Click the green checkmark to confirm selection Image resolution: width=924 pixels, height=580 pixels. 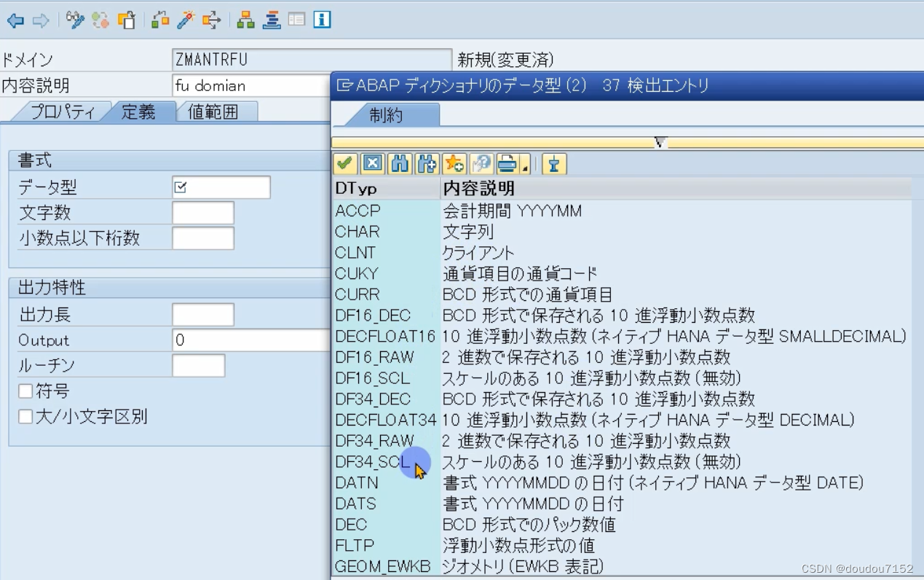(x=345, y=163)
